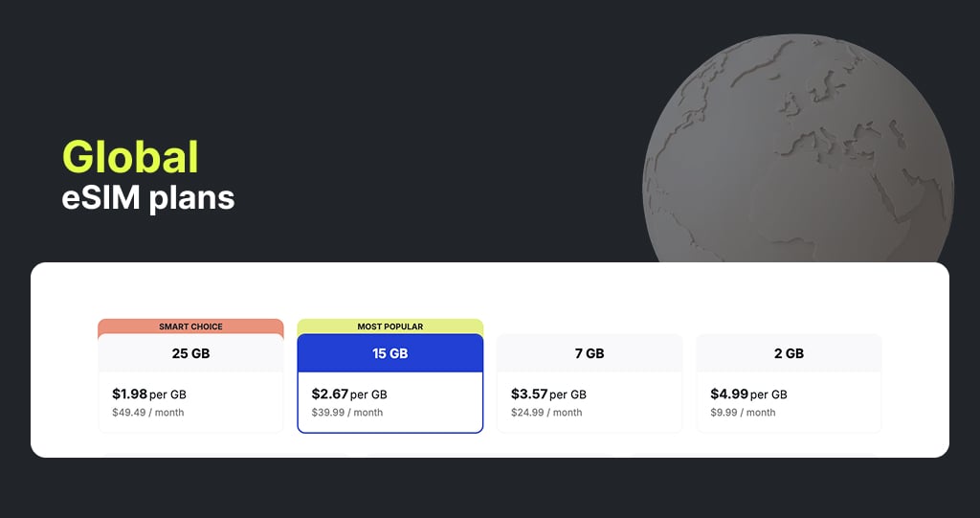Viewport: 980px width, 518px height.
Task: Select the 2 GB plan header
Action: (x=789, y=353)
